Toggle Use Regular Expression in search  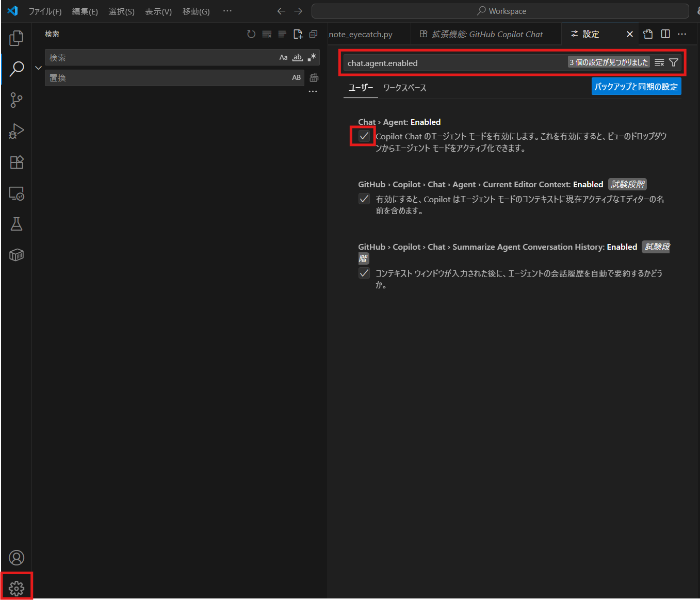312,57
